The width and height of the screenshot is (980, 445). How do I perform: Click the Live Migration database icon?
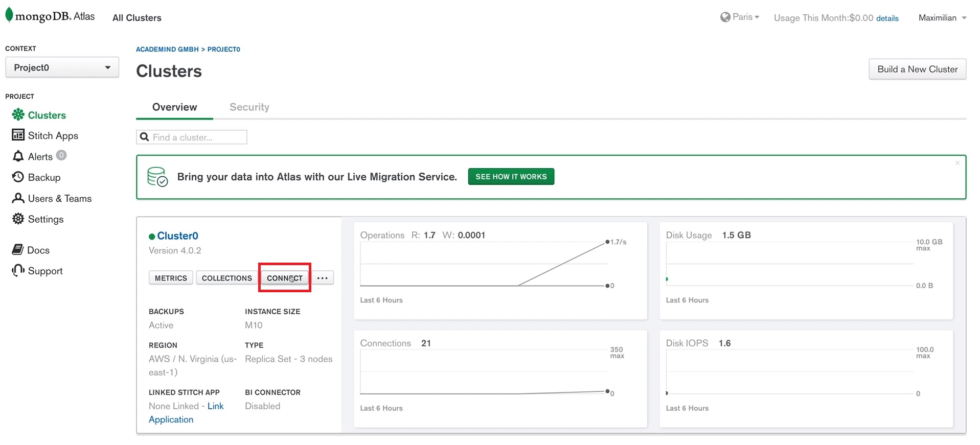157,177
